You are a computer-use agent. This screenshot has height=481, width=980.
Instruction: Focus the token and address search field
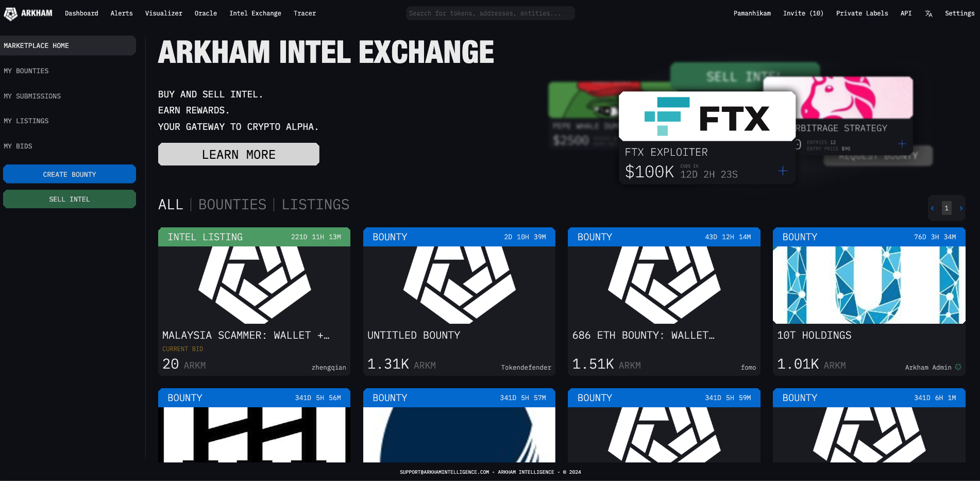tap(490, 13)
